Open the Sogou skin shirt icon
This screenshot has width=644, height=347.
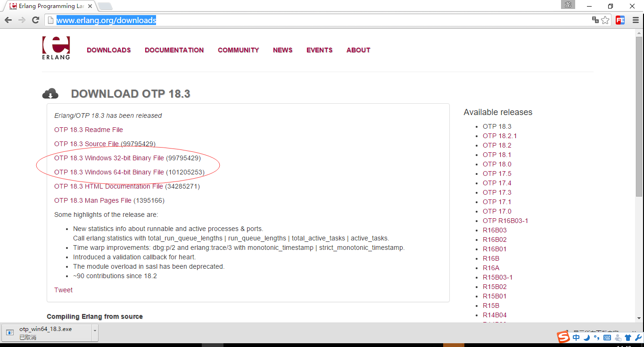coord(628,338)
